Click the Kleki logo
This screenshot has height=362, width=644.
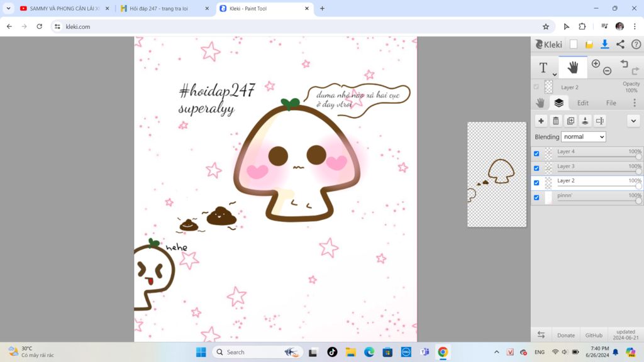tap(548, 45)
